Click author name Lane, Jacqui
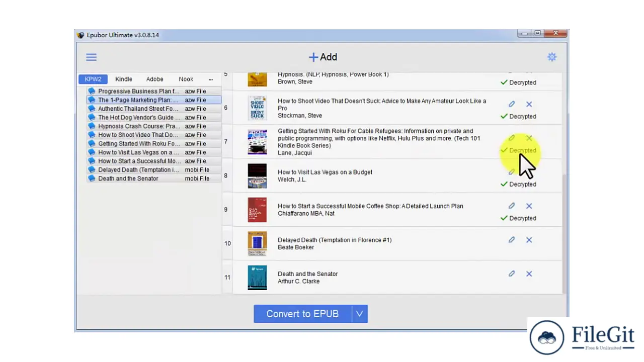The height and width of the screenshot is (362, 644). (x=295, y=153)
